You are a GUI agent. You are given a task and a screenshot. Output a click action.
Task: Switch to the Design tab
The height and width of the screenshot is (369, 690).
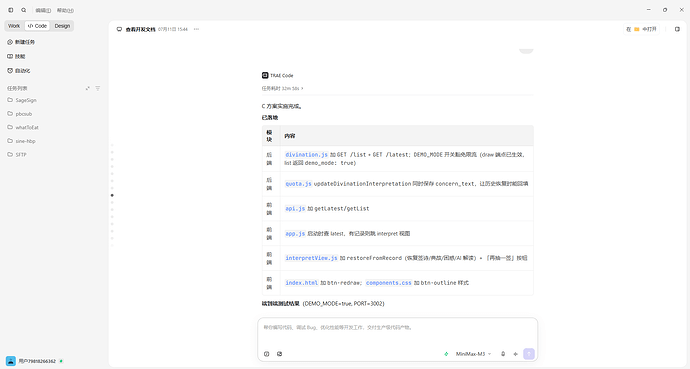(x=62, y=26)
